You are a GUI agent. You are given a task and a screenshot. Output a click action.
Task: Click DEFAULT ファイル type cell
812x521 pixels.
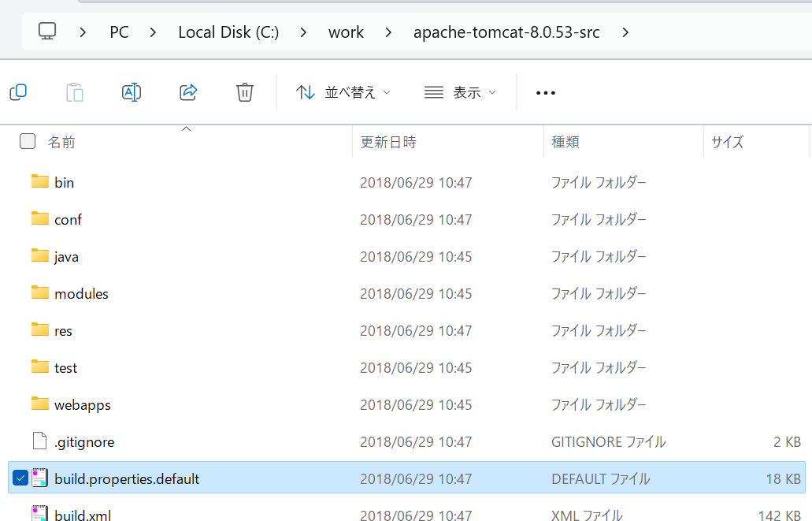(x=601, y=478)
